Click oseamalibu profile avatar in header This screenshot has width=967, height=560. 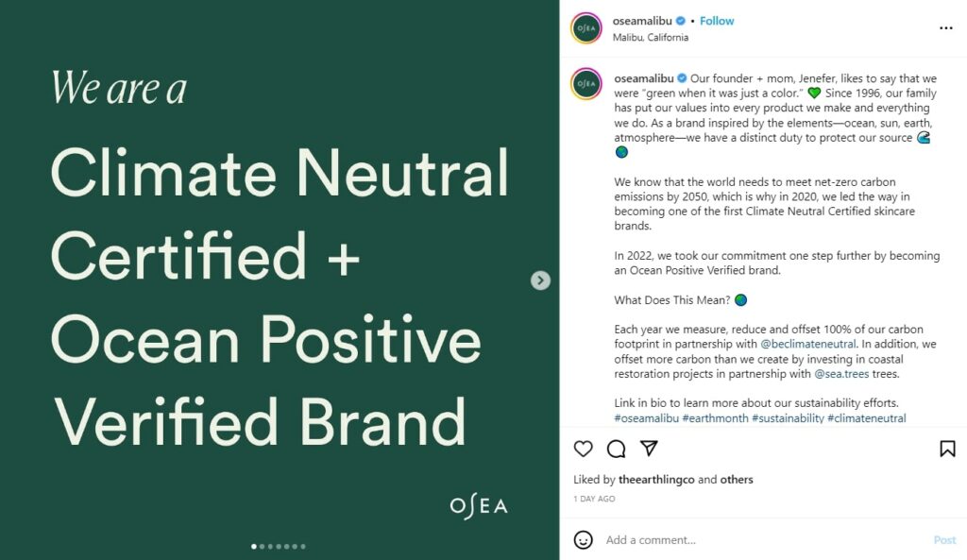coord(585,28)
